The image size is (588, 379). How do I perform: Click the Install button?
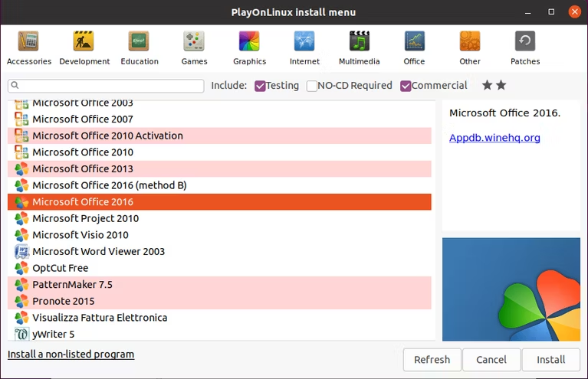(x=550, y=360)
